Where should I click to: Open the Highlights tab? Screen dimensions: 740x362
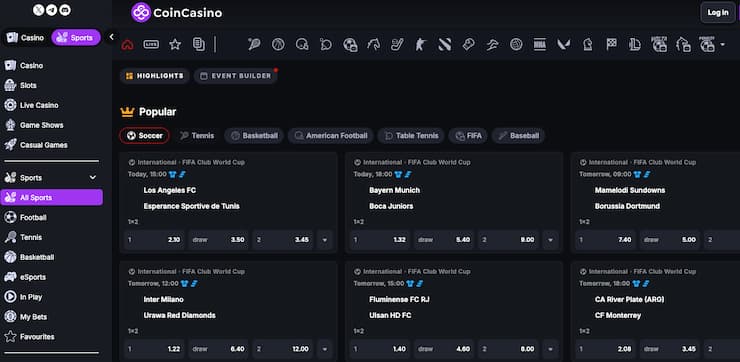pyautogui.click(x=155, y=76)
